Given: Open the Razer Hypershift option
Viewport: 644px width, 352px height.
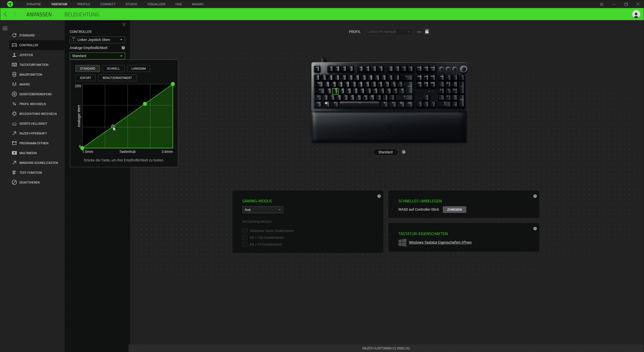Looking at the screenshot, I should [33, 133].
